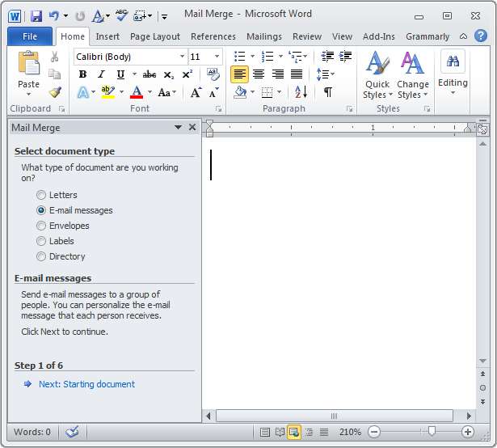Start a bulleted list
Viewport: 497px width, 448px height.
point(239,56)
